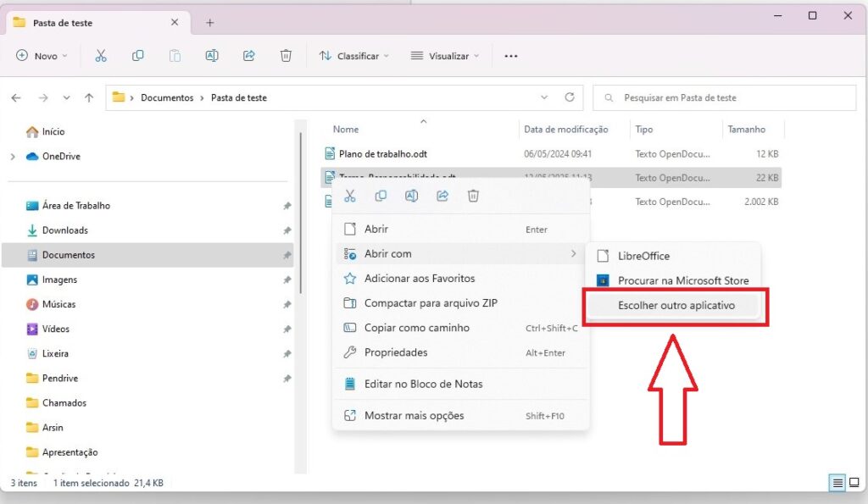Switch to the details view icon in the status bar
Viewport: 868px width, 504px height.
tap(837, 483)
